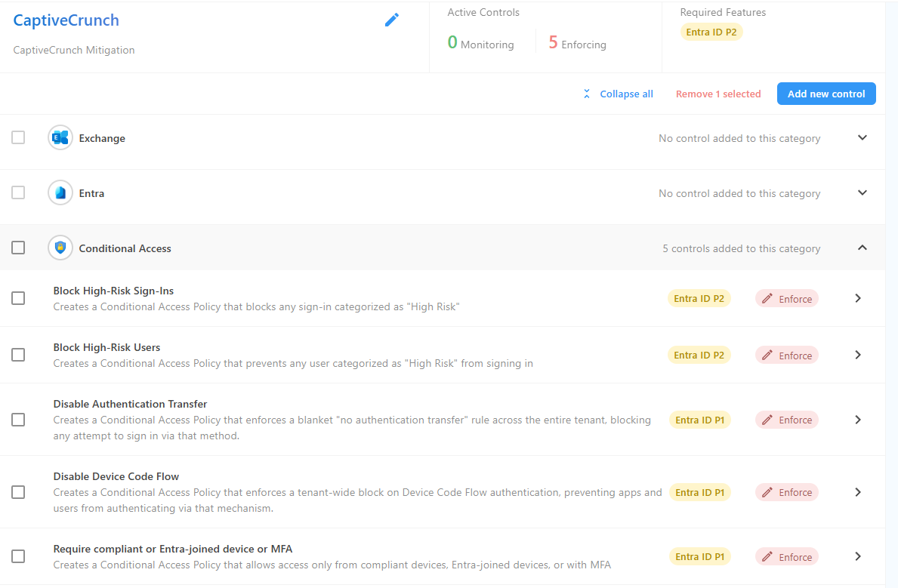
Task: Click Enforce badge for Require compliant device
Action: 787,556
